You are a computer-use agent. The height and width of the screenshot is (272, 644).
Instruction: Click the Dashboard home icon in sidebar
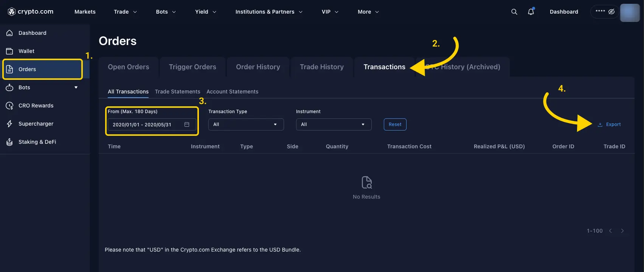point(10,33)
